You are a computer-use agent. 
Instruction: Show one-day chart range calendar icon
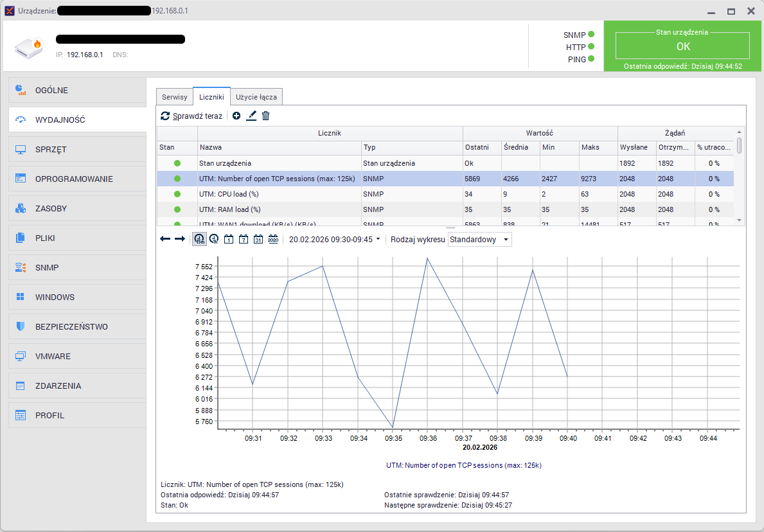click(x=228, y=239)
